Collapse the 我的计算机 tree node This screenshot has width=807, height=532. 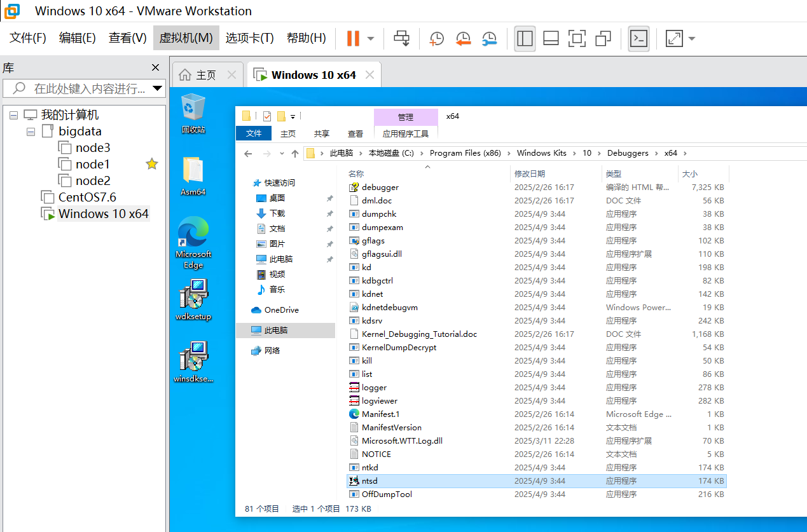14,115
